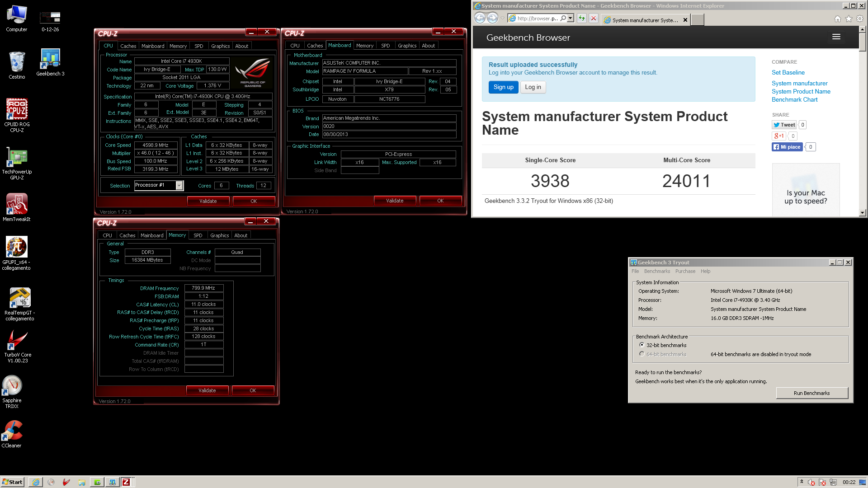Viewport: 868px width, 488px height.
Task: Open the Geekbench 3 desktop shortcut
Action: pos(50,62)
